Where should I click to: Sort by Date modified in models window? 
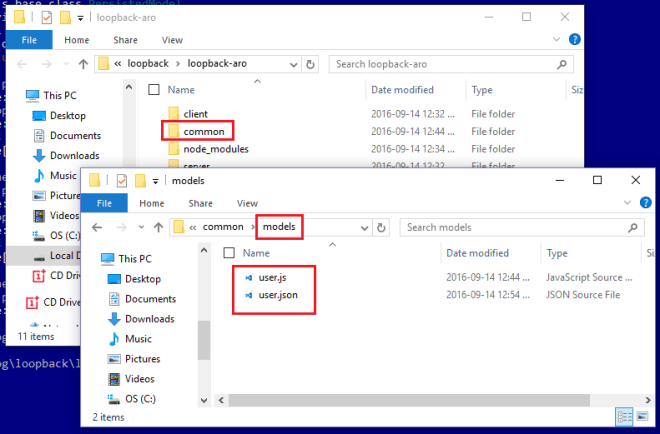coord(477,253)
